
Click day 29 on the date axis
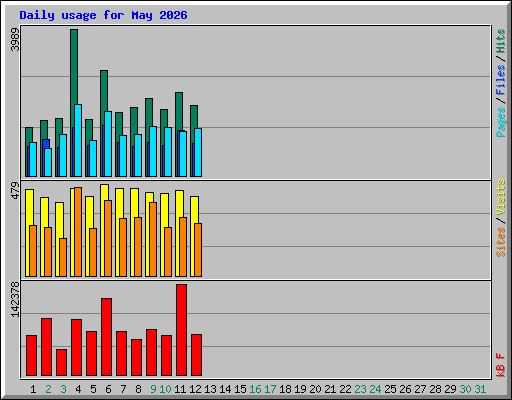coord(450,389)
